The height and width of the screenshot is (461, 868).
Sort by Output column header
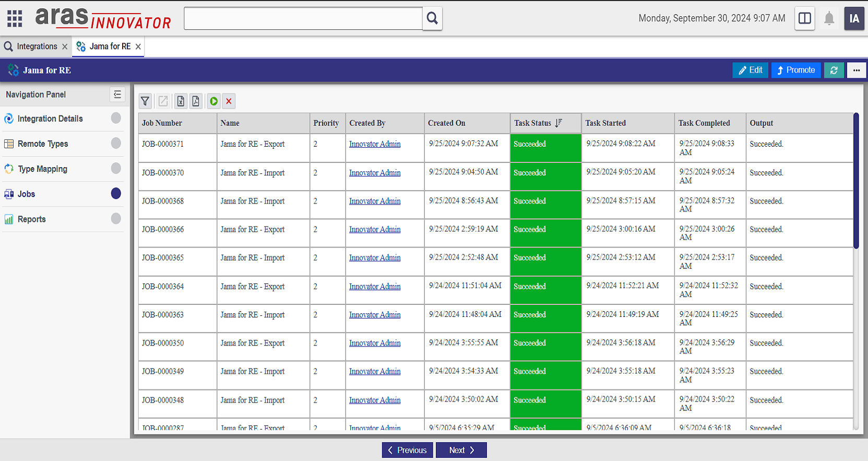(x=800, y=123)
